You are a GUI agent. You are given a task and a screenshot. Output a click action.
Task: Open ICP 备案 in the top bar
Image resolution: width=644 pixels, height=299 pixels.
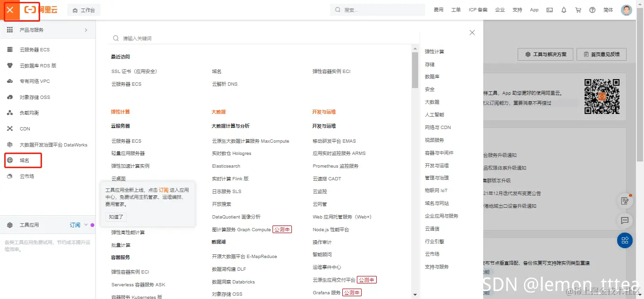tap(478, 10)
